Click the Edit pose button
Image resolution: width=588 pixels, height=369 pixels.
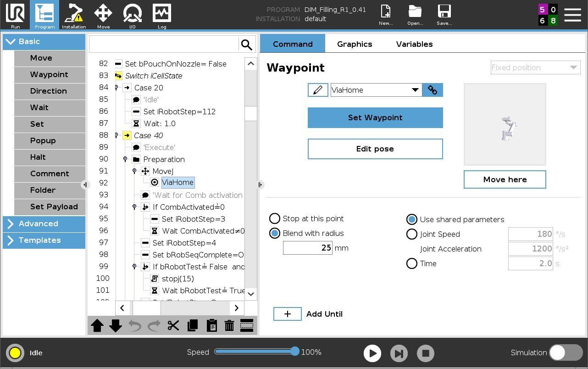point(375,149)
